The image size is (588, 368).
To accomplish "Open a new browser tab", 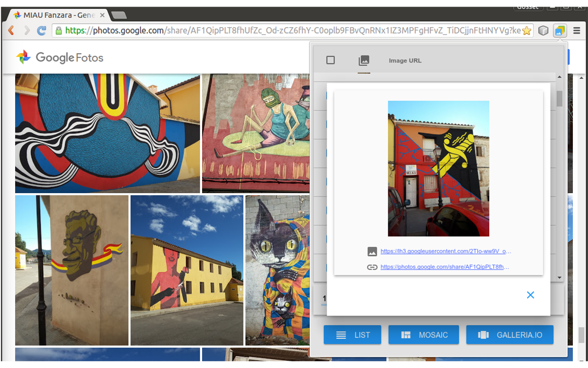I will click(119, 15).
